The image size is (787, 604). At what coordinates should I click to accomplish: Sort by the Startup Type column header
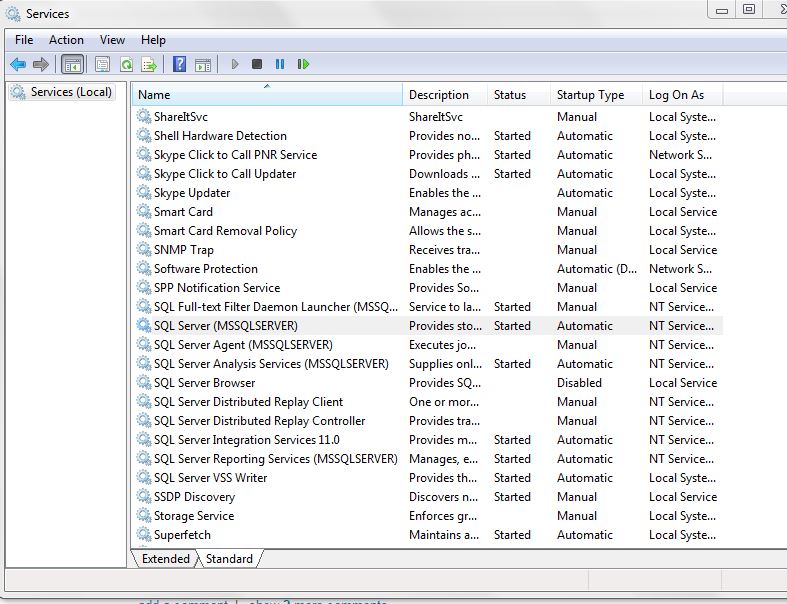click(596, 95)
